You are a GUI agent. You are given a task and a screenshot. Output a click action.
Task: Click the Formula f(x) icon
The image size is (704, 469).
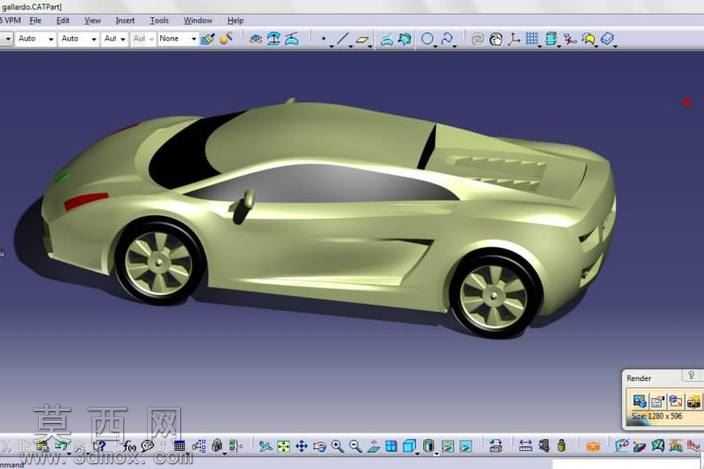129,446
